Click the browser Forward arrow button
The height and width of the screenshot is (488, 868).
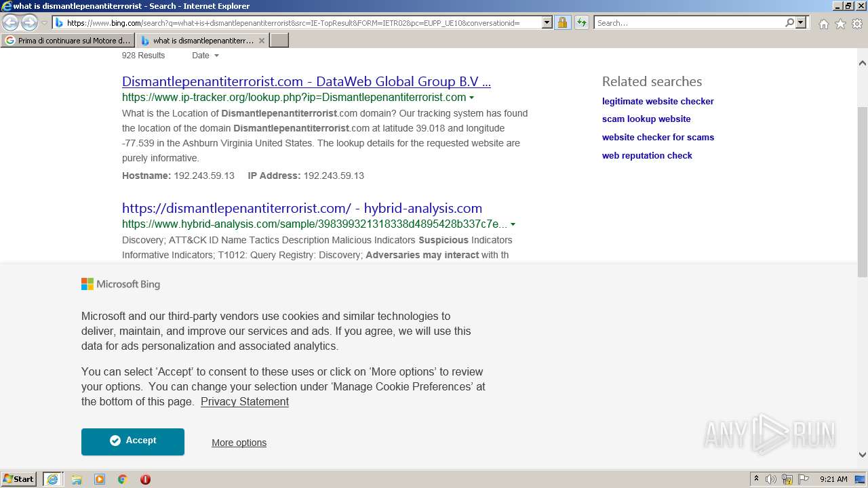[x=29, y=22]
